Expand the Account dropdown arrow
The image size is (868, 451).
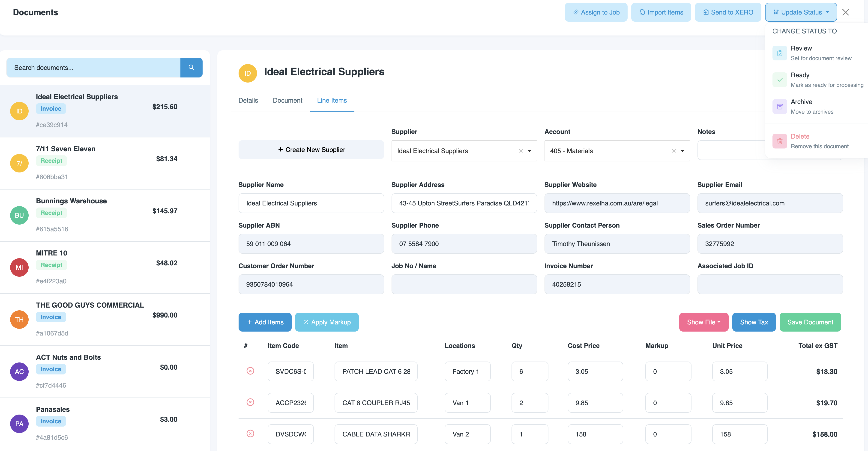click(x=682, y=151)
